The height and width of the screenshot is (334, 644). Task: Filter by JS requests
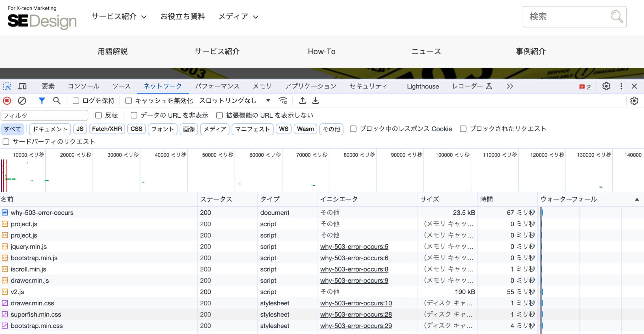tap(80, 129)
